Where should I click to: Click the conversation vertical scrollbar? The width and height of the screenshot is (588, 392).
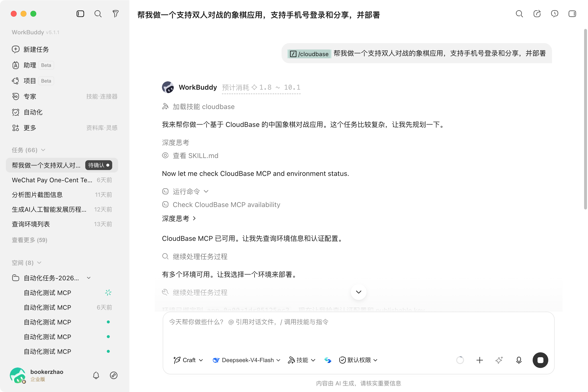pyautogui.click(x=585, y=119)
